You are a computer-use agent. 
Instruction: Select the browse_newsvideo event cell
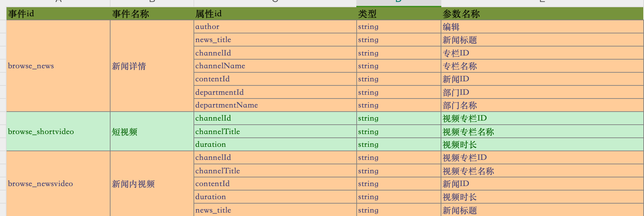pos(58,184)
